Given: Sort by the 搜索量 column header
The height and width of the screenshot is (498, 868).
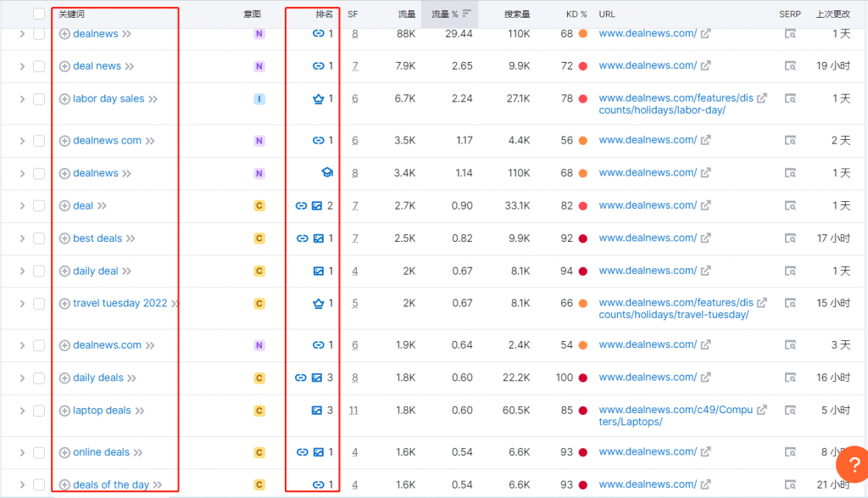Looking at the screenshot, I should click(x=517, y=14).
